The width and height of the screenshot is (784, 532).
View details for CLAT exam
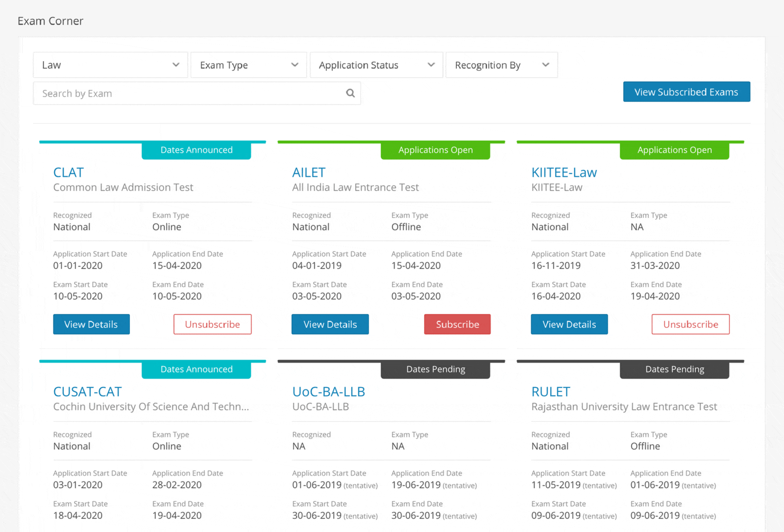pos(91,324)
